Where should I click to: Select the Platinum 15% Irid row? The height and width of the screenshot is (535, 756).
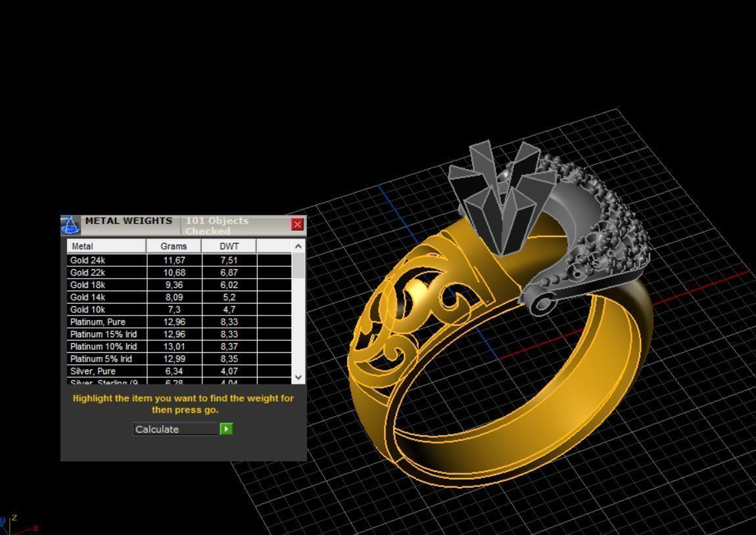tap(179, 335)
